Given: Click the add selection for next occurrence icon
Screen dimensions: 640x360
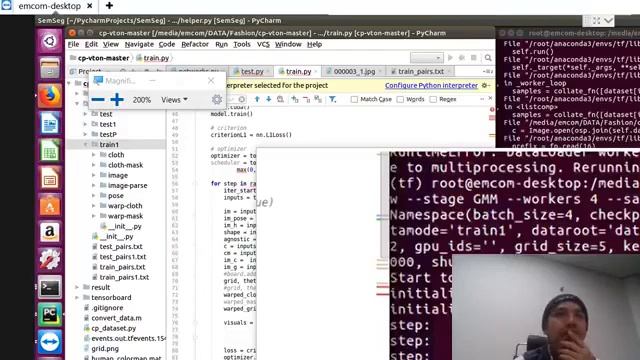Looking at the screenshot, I should click(x=295, y=99).
